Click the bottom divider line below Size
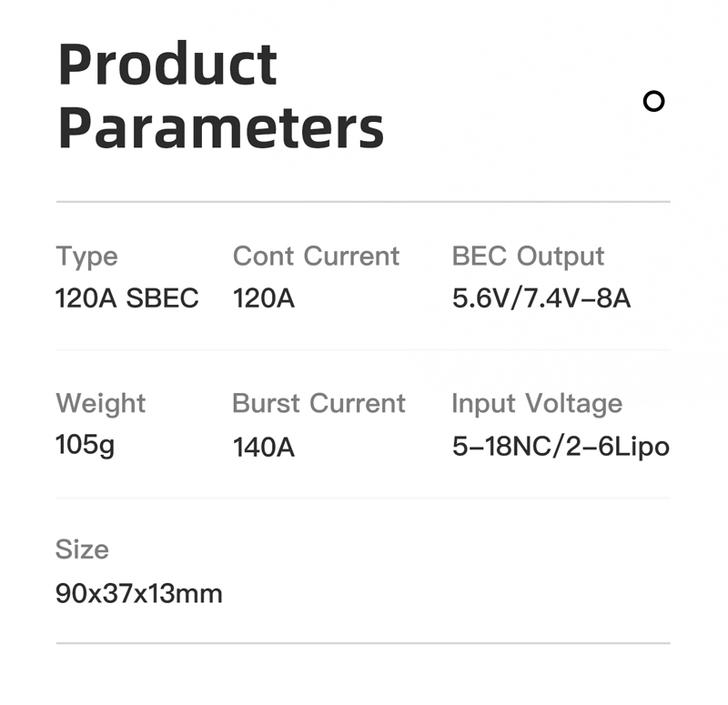The width and height of the screenshot is (728, 705). click(x=363, y=643)
